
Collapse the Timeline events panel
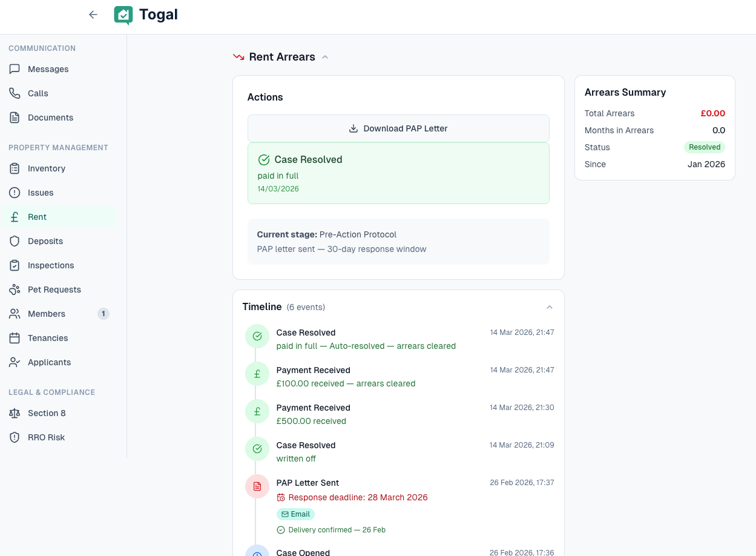click(x=550, y=307)
